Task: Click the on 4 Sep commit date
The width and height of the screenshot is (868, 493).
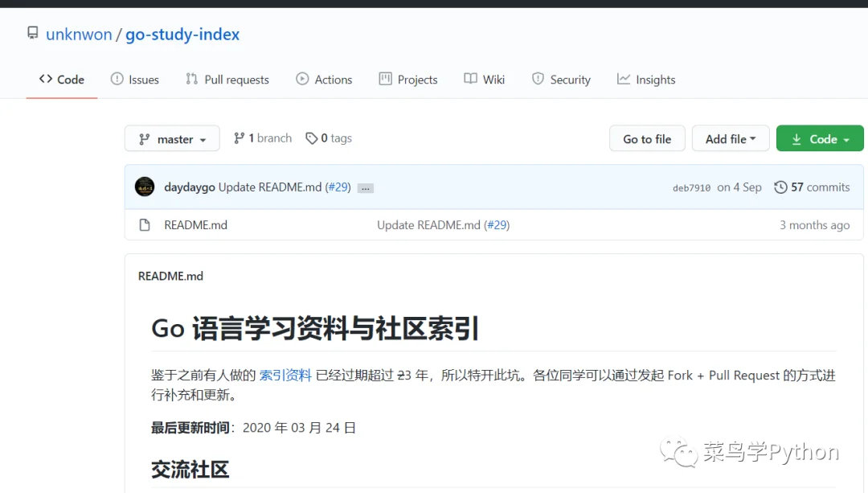Action: pyautogui.click(x=739, y=187)
